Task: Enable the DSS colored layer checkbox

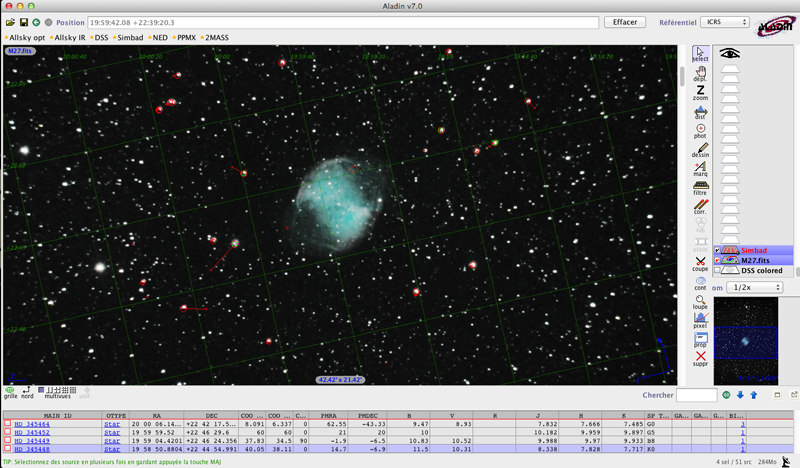Action: [717, 270]
